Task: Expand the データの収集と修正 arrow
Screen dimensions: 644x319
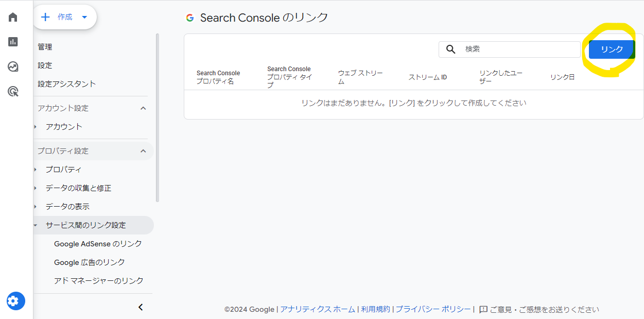Action: pyautogui.click(x=36, y=188)
